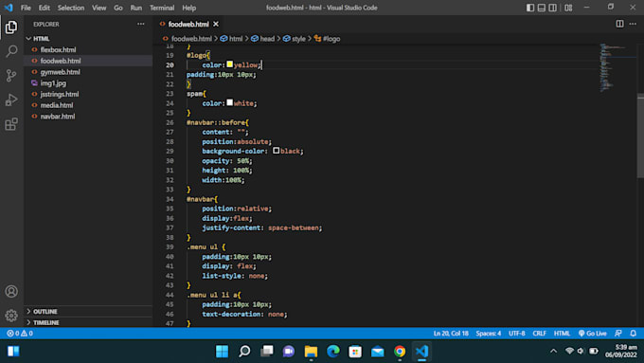
Task: Click the editor vertical scrollbar
Action: click(x=640, y=136)
